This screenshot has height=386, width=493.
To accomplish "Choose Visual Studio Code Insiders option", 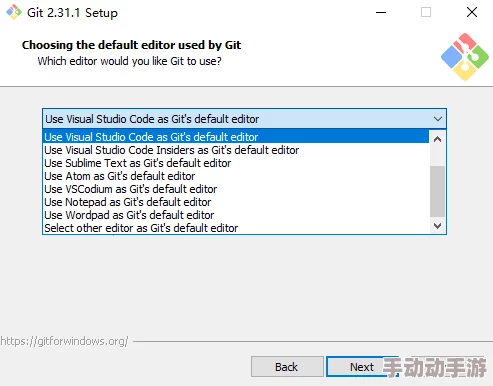I will pyautogui.click(x=236, y=150).
